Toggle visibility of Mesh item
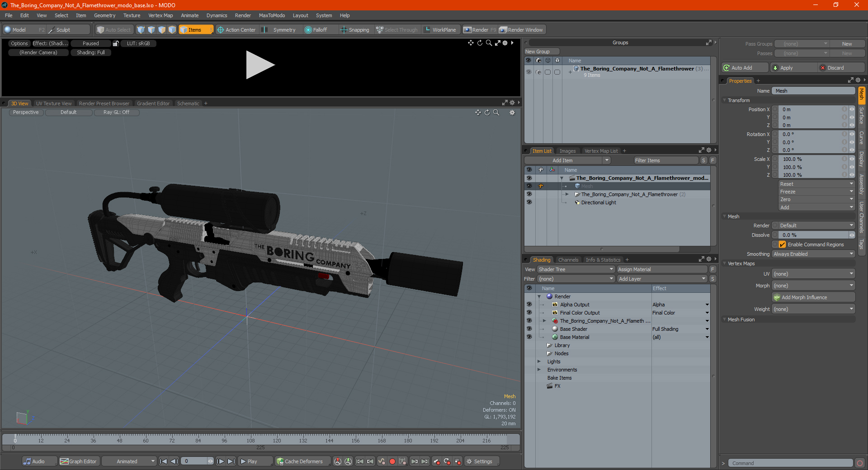Image resolution: width=868 pixels, height=470 pixels. point(529,186)
